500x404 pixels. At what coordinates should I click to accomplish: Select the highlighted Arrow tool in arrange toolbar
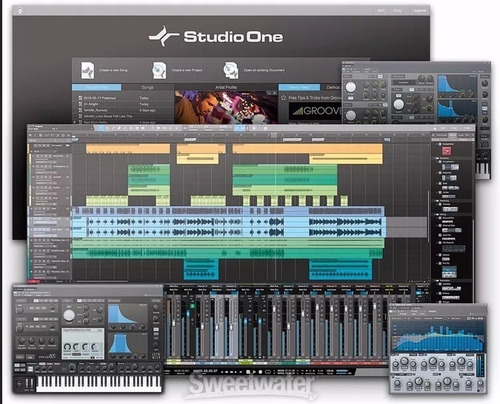101,128
